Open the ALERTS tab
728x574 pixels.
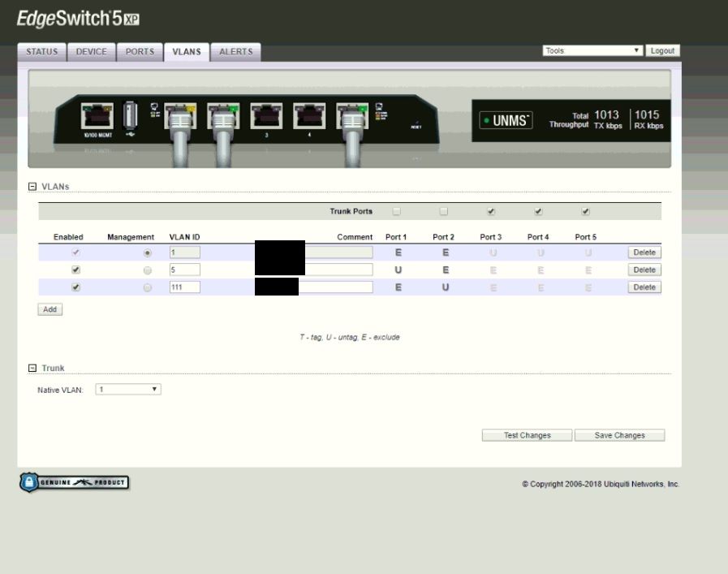pos(236,52)
